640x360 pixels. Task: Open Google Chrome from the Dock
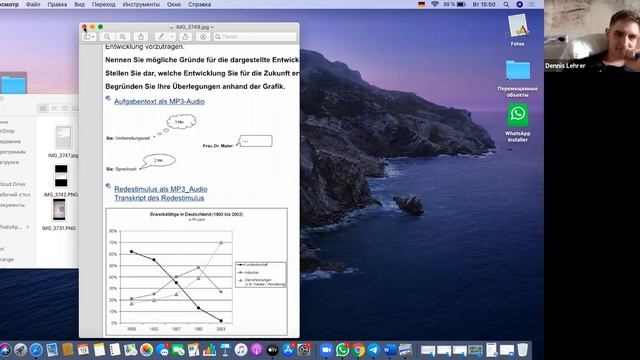point(358,350)
